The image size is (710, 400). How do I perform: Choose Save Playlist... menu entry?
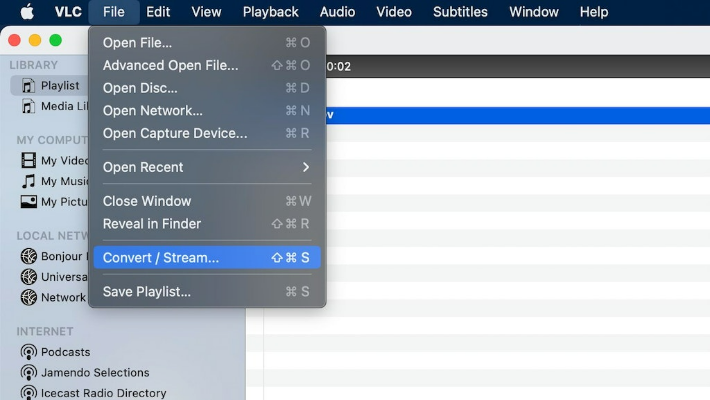207,292
